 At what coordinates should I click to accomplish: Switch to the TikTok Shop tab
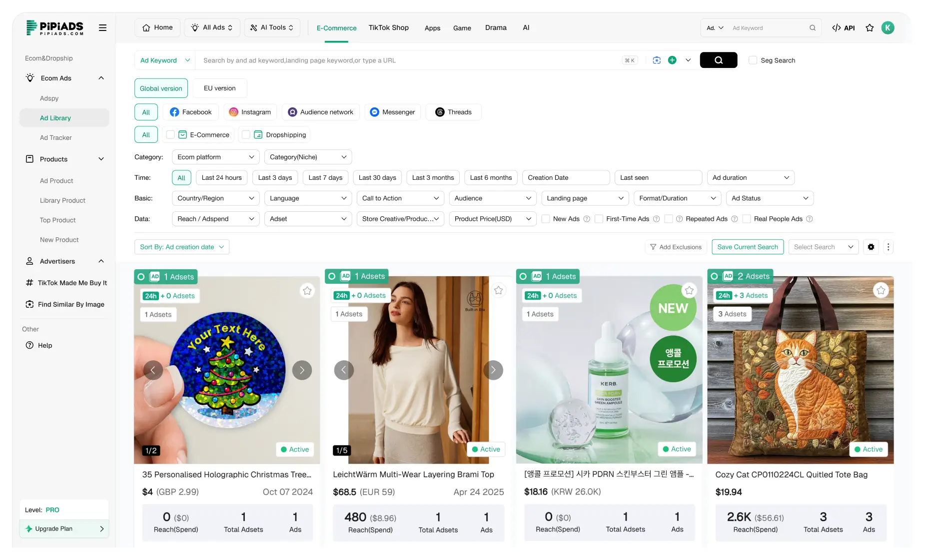coord(388,27)
